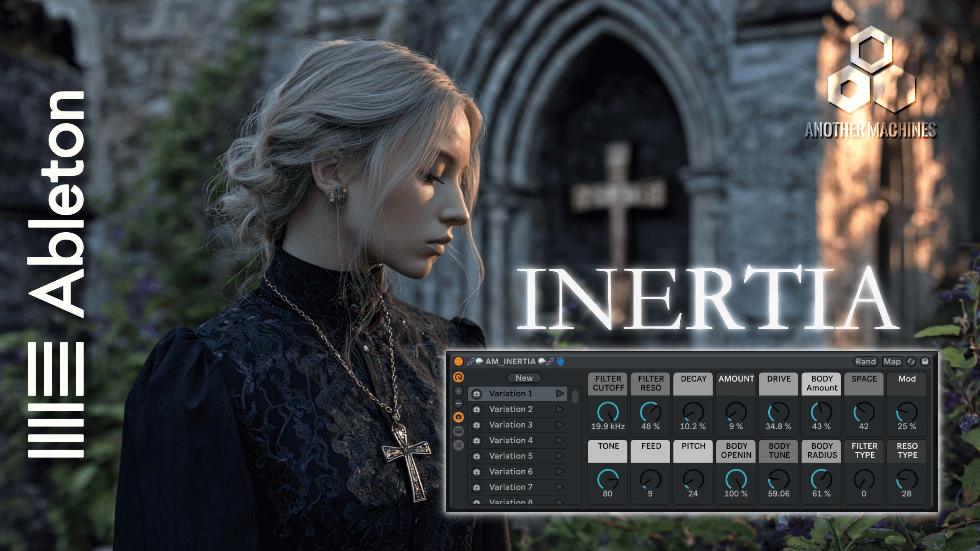Click the save preset disk icon
The width and height of the screenshot is (980, 551).
(925, 361)
